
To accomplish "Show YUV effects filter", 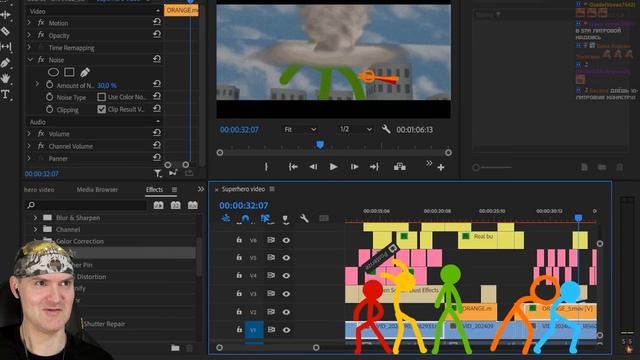I will (x=193, y=205).
